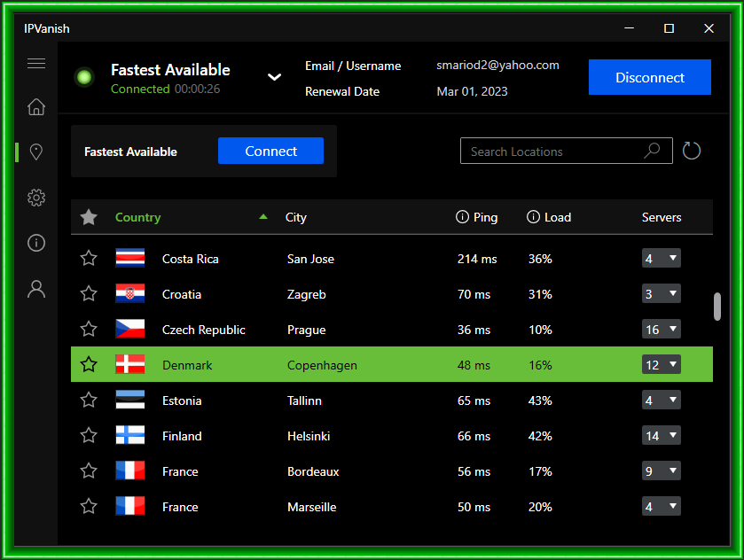Viewport: 744px width, 560px height.
Task: Go to the Home screen icon
Action: click(36, 106)
